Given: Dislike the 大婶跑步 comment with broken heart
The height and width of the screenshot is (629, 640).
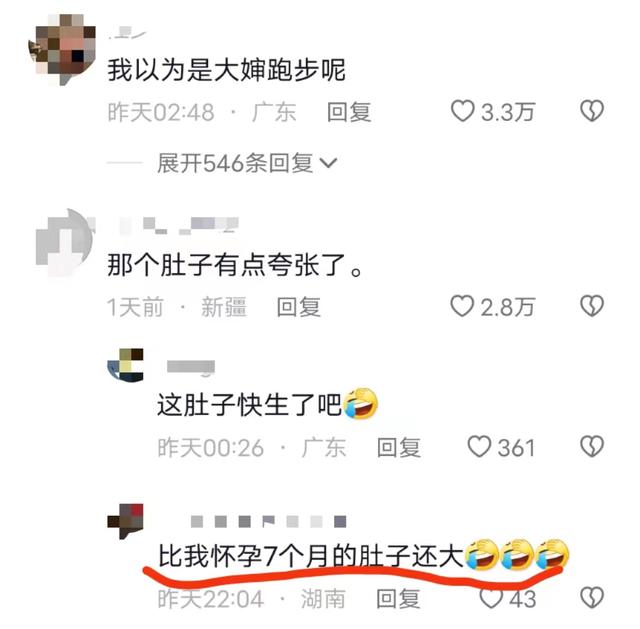Looking at the screenshot, I should [x=592, y=111].
